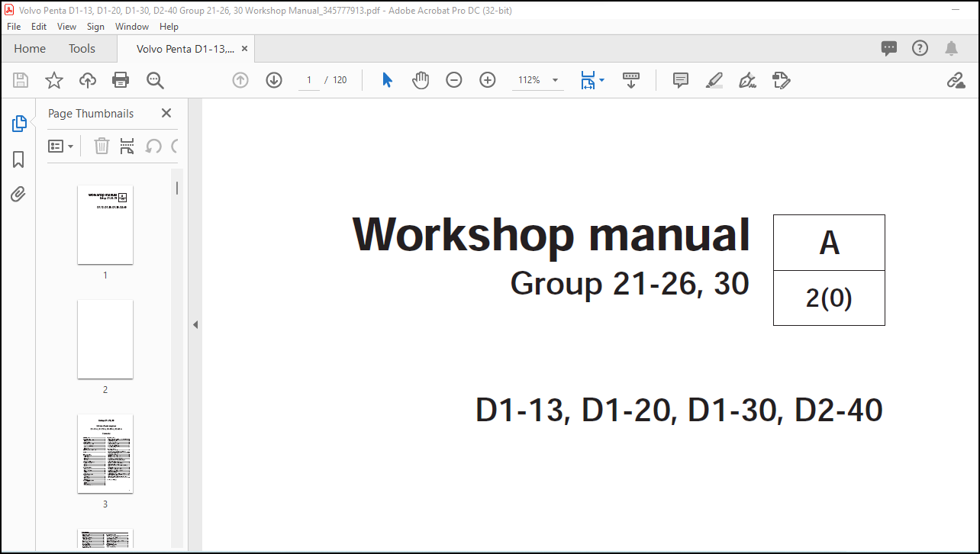Select page 3 contents thumbnail
The image size is (980, 554).
(x=105, y=454)
